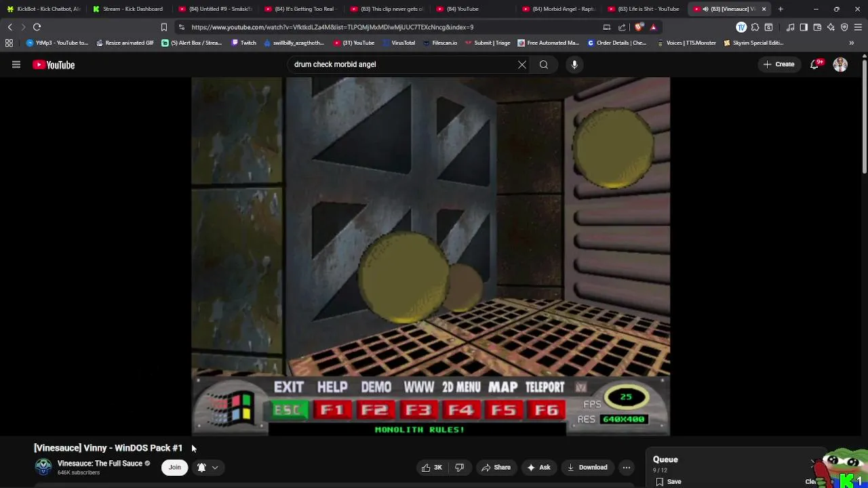Open the Filescan.io bookmark
868x488 pixels.
(439, 43)
